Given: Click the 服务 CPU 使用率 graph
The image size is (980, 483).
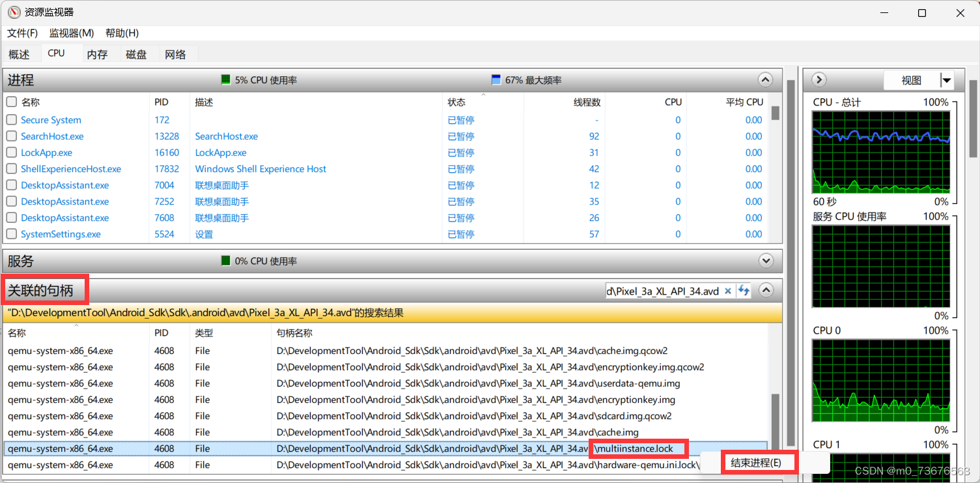Looking at the screenshot, I should pyautogui.click(x=881, y=266).
